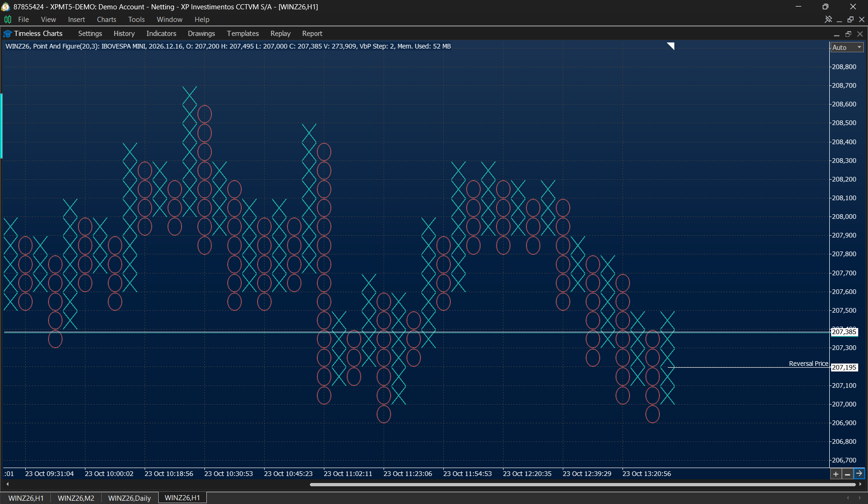Screen dimensions: 868x504
Task: Switch to the WINZ26,Daily tab
Action: click(x=129, y=498)
